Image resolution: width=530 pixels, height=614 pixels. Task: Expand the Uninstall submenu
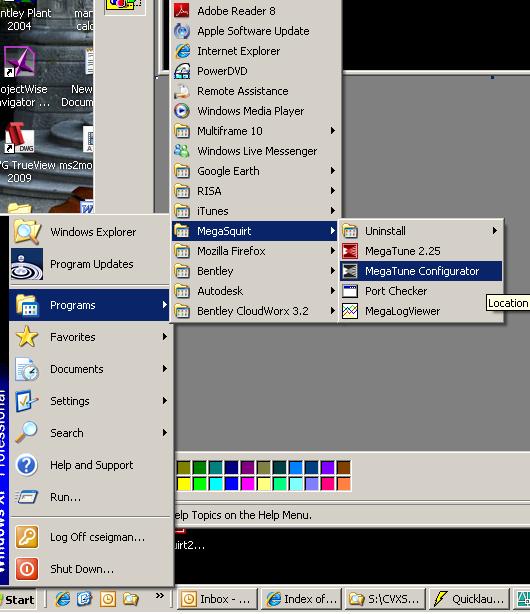coord(421,231)
